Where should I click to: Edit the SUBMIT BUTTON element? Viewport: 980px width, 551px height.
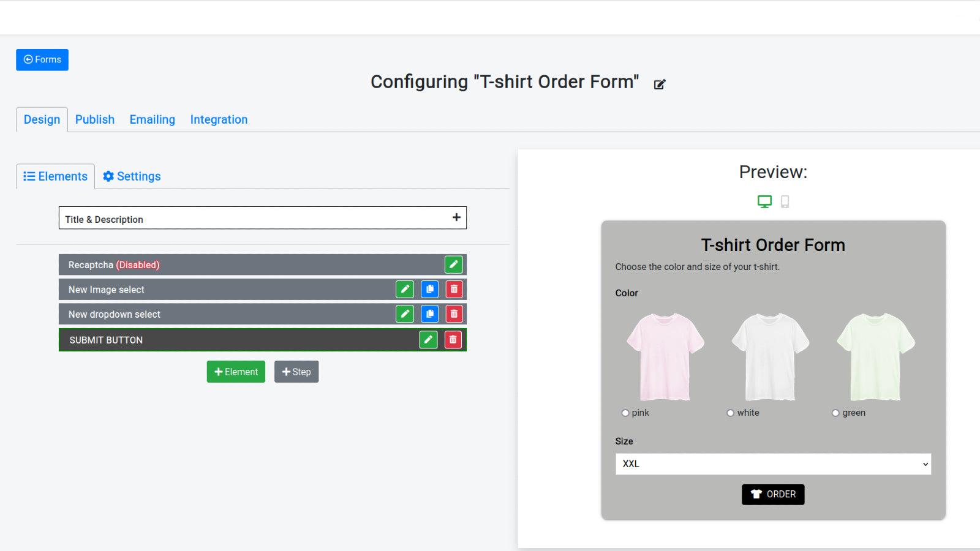point(428,339)
